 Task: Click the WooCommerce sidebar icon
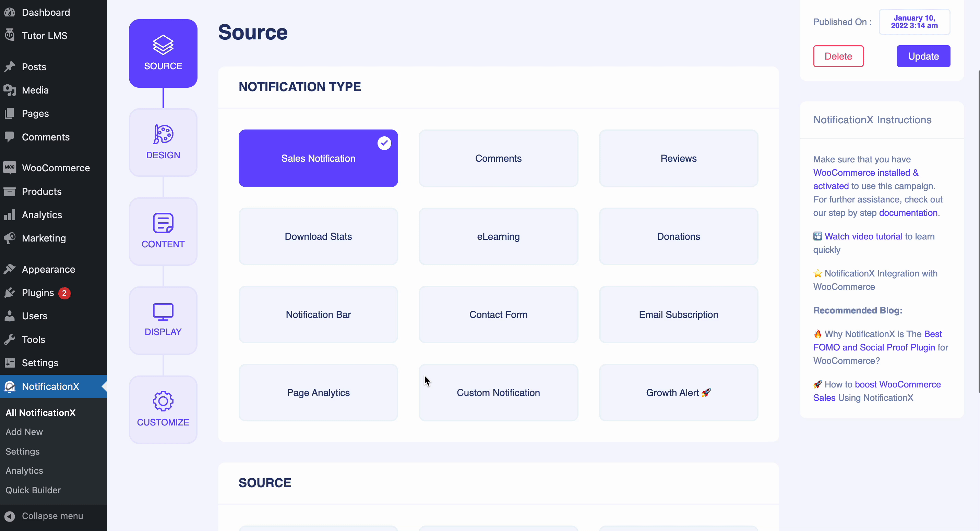tap(9, 168)
